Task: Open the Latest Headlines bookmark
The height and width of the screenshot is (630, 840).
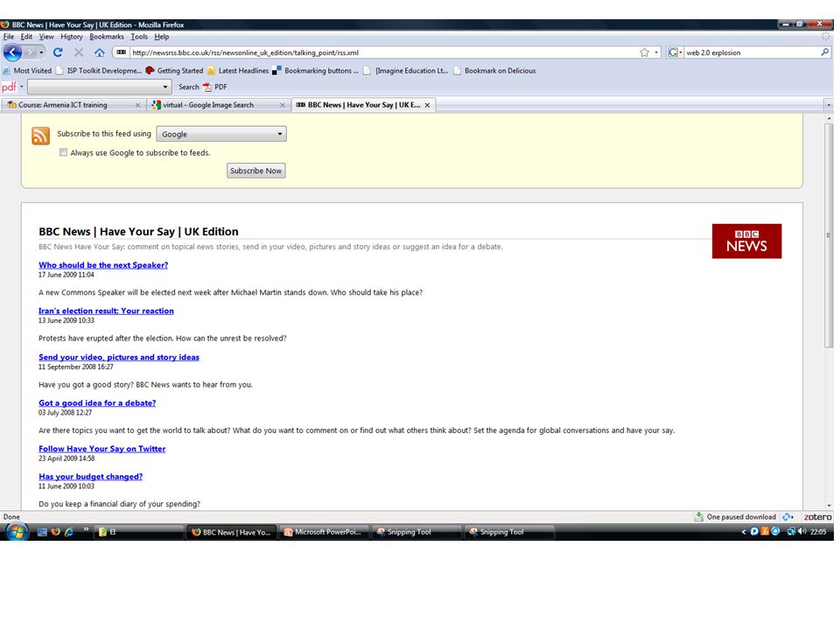Action: click(238, 71)
